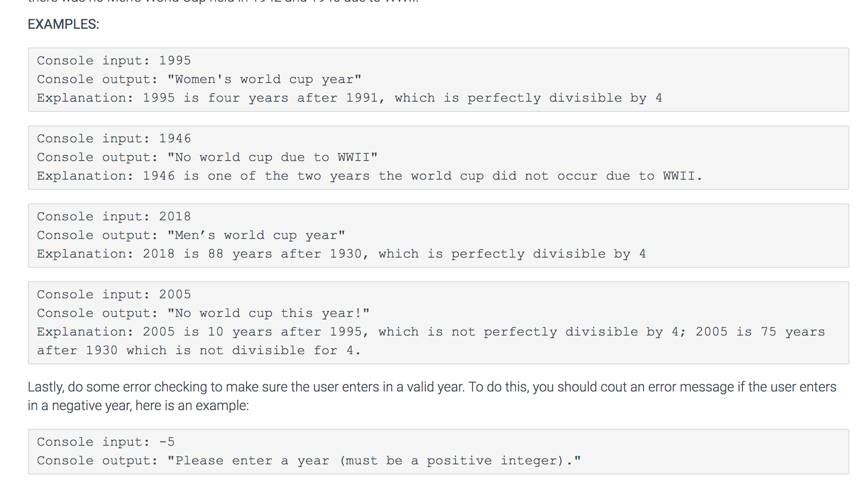Click the line "after 1930 which is not divisible"
Screen dimensions: 868x483
pyautogui.click(x=199, y=350)
